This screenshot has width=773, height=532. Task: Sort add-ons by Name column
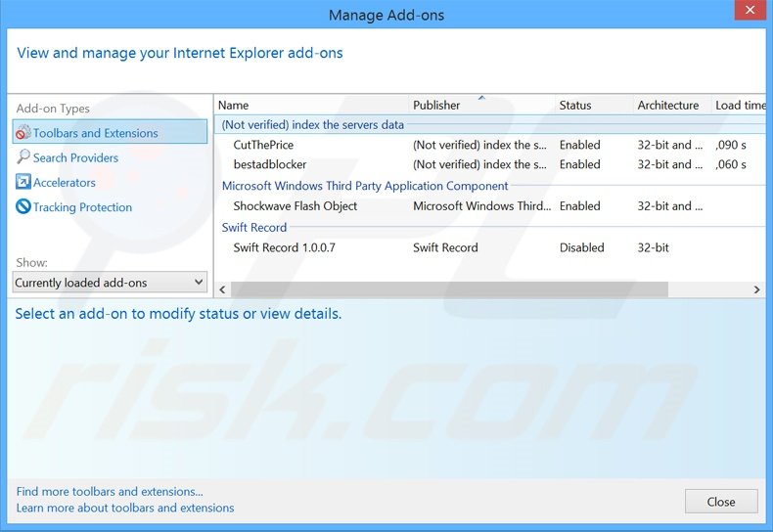coord(310,105)
